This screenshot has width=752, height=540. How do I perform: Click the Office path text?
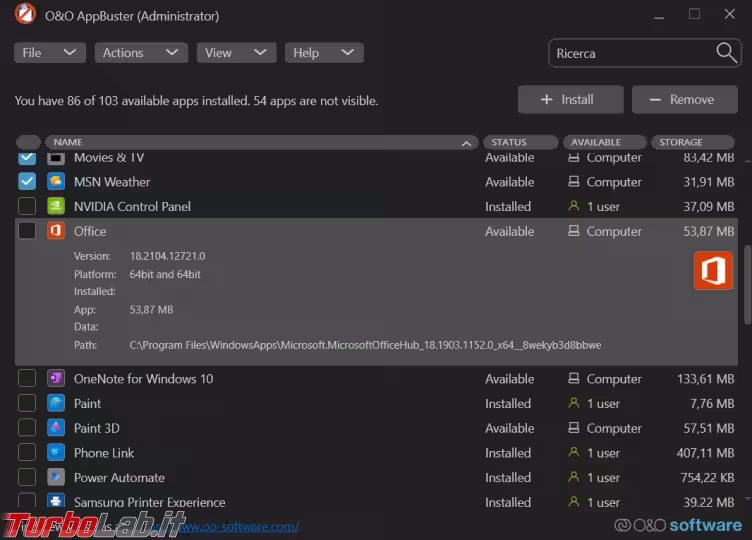pyautogui.click(x=365, y=345)
